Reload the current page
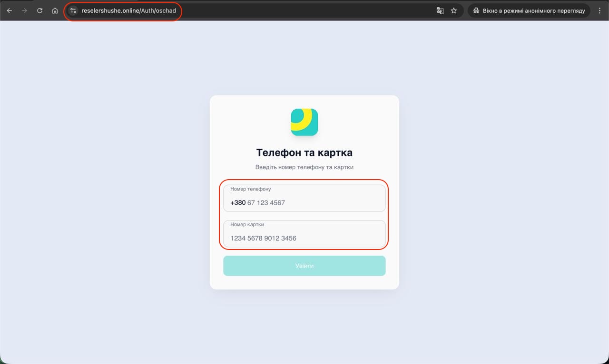 click(40, 10)
